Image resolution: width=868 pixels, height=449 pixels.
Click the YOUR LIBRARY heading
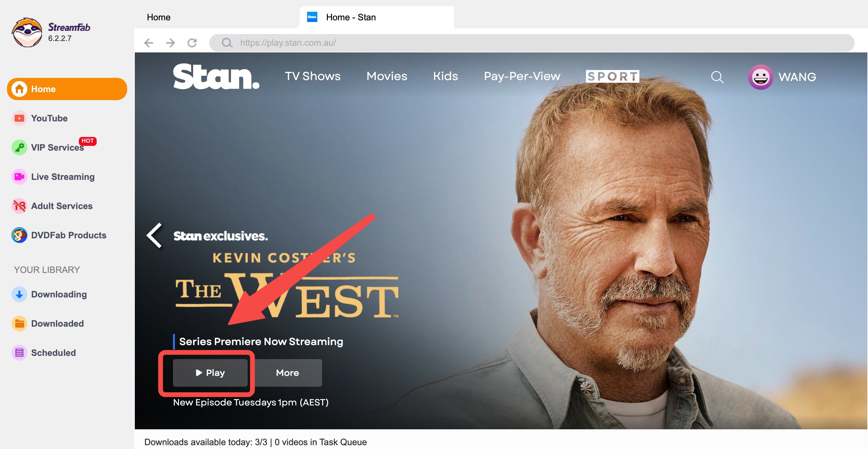tap(47, 270)
